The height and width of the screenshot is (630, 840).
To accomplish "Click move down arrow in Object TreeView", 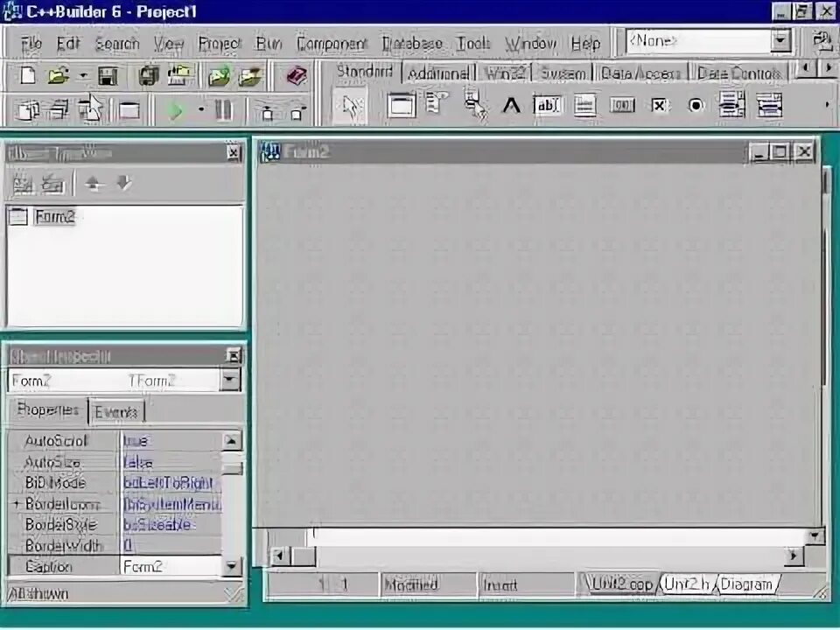I will click(x=124, y=183).
